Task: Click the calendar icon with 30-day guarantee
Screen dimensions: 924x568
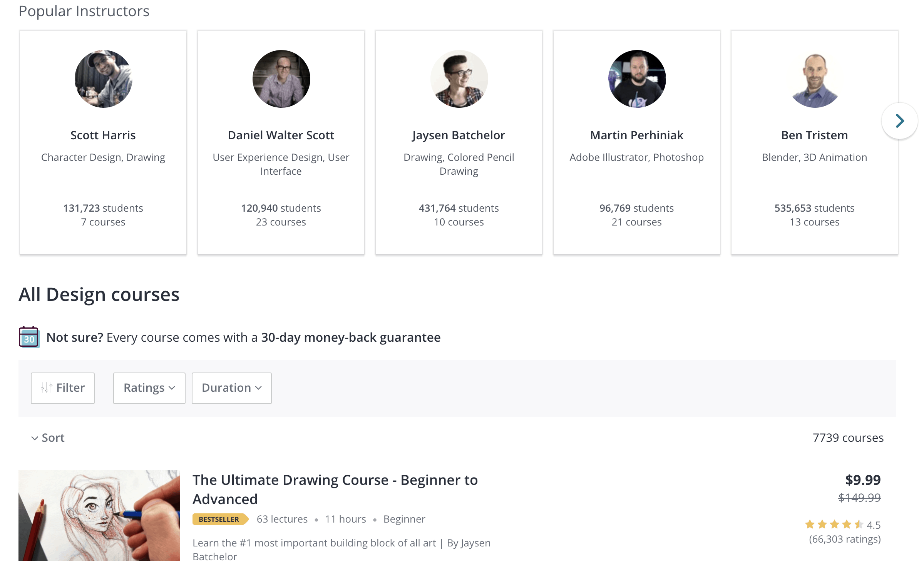Action: (29, 337)
